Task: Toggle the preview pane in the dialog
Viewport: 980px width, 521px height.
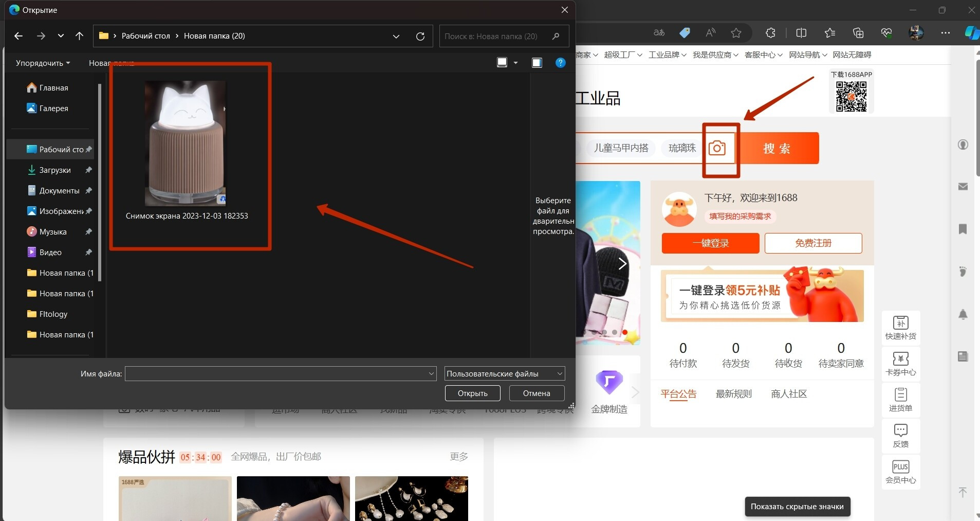Action: point(537,62)
